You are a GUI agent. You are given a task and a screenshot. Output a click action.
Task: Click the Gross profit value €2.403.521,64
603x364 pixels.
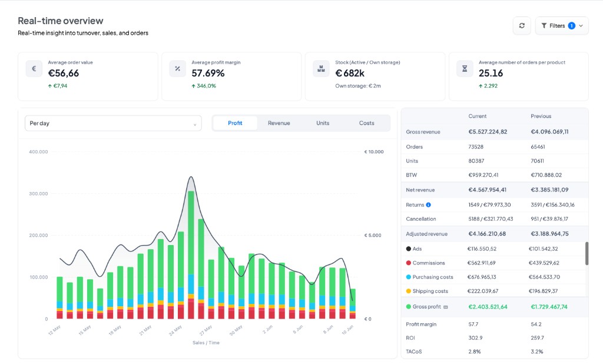pyautogui.click(x=488, y=307)
